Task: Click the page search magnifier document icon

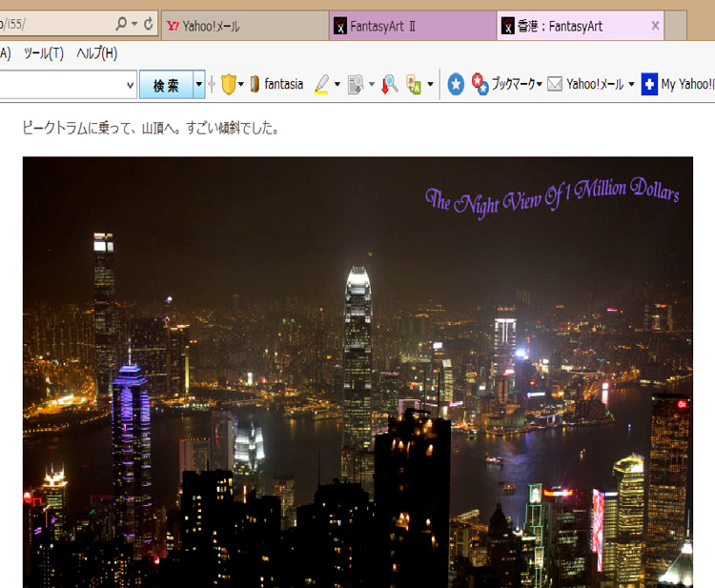Action: [356, 85]
